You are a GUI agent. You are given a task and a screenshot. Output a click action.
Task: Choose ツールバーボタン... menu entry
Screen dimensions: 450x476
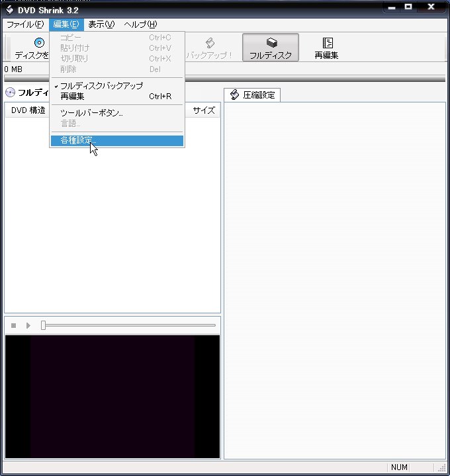coord(117,113)
